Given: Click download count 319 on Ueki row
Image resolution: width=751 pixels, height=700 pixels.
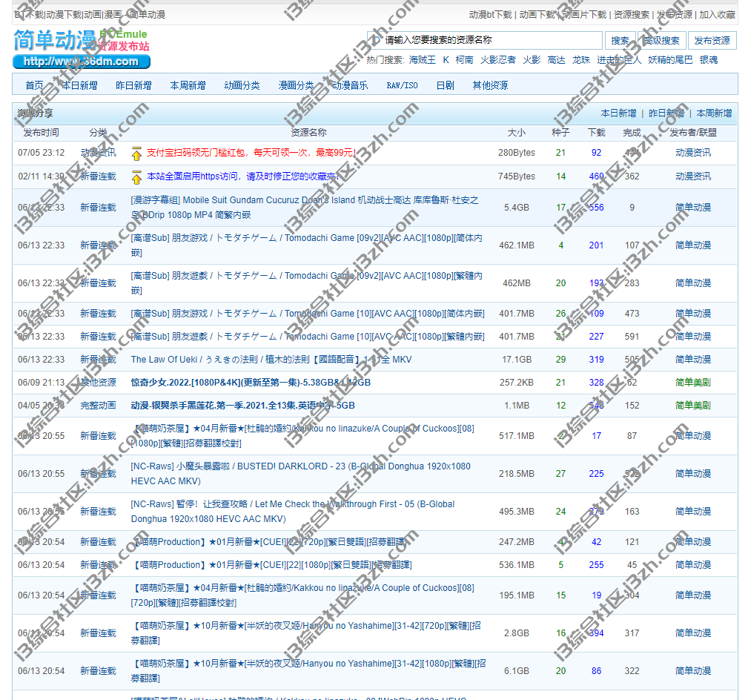Looking at the screenshot, I should 596,360.
